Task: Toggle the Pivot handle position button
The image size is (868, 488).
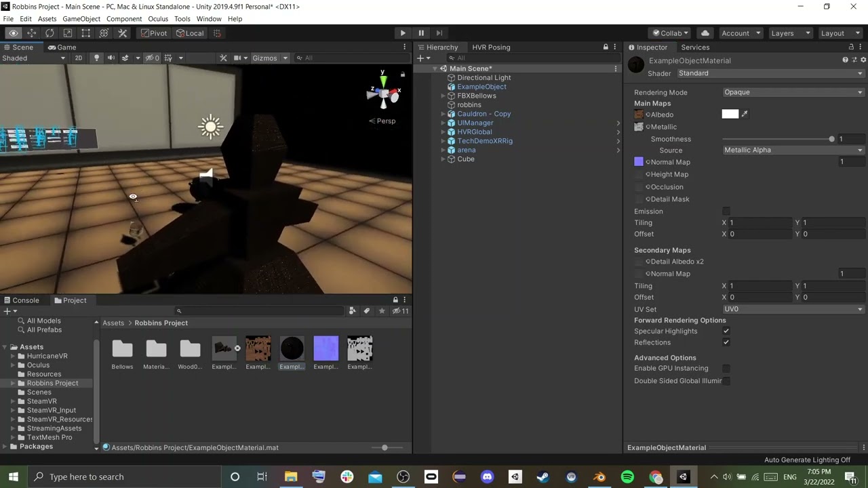Action: click(154, 33)
